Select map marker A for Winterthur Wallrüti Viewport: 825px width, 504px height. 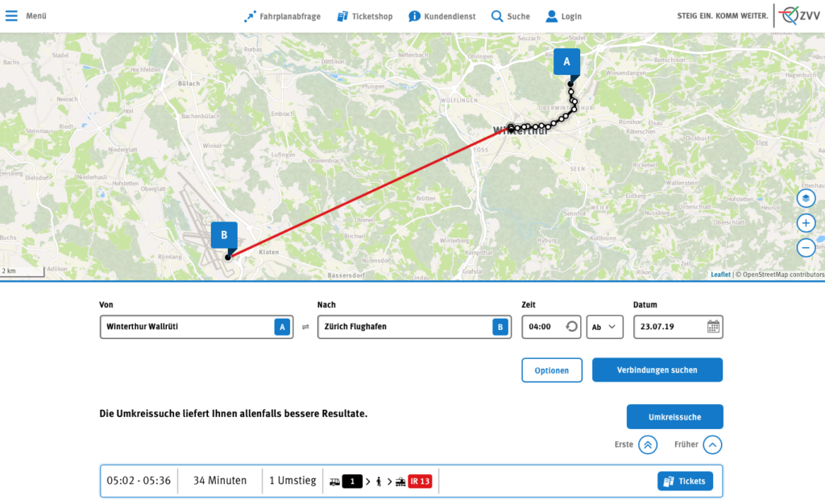pos(566,63)
